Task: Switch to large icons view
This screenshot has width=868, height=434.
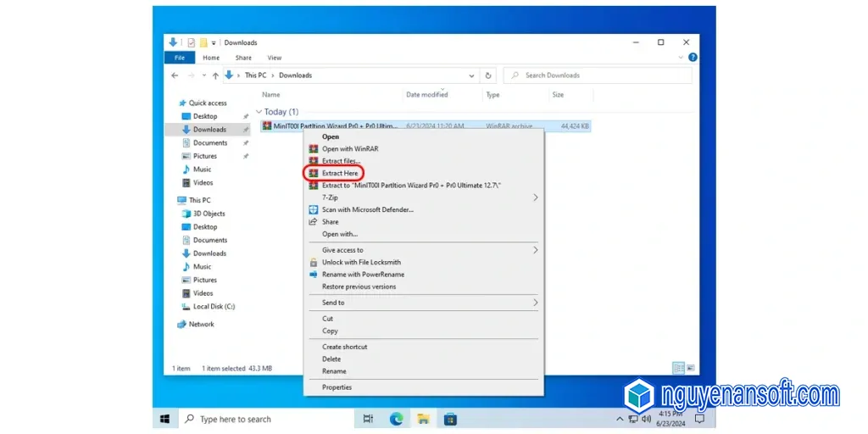Action: [691, 368]
